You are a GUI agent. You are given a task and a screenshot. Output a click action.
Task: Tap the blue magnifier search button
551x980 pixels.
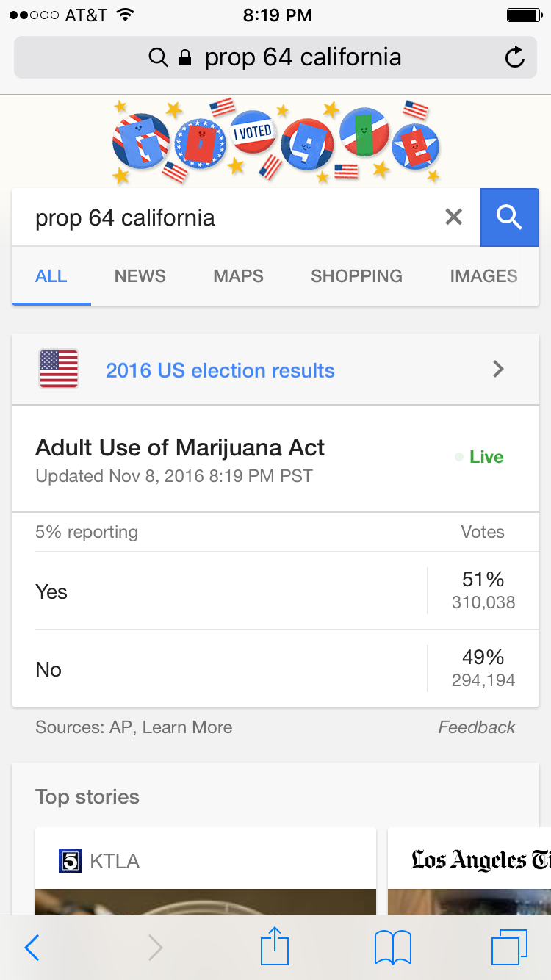509,217
